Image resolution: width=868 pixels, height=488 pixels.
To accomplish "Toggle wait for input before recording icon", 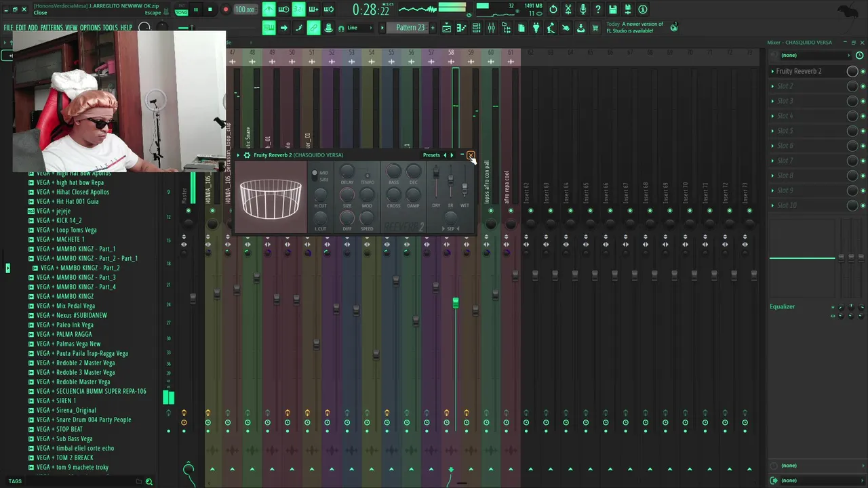I will pyautogui.click(x=283, y=9).
